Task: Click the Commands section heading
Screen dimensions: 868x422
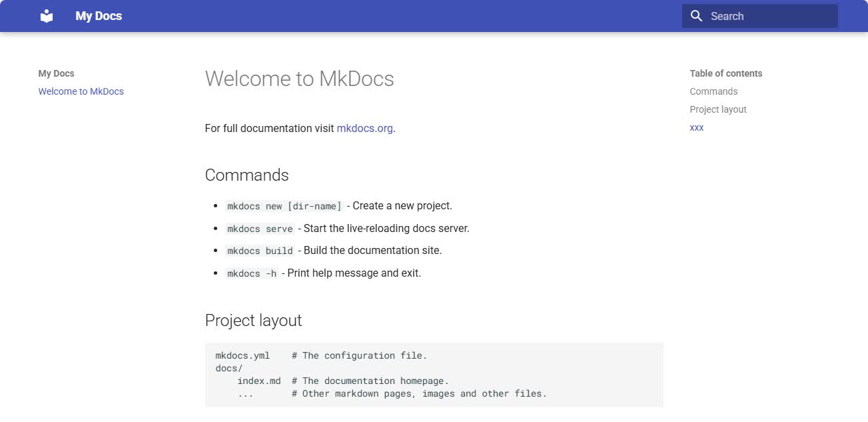Action: tap(247, 175)
